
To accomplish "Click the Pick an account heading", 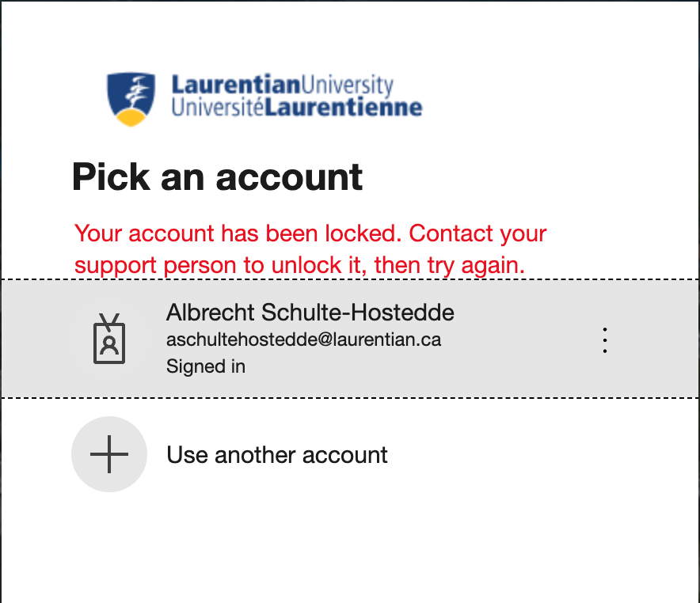I will (217, 177).
